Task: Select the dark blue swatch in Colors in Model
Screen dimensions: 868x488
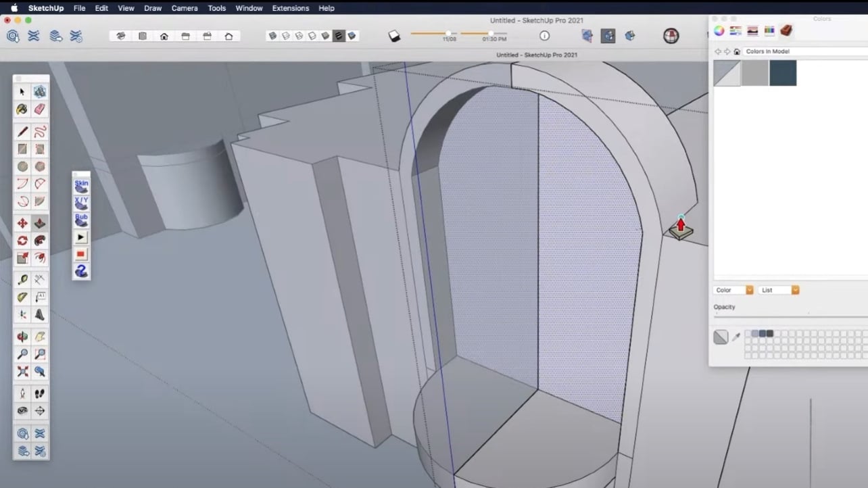Action: tap(783, 73)
